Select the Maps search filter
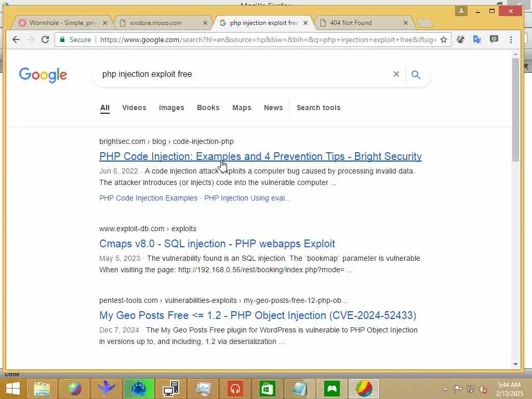 (x=242, y=108)
